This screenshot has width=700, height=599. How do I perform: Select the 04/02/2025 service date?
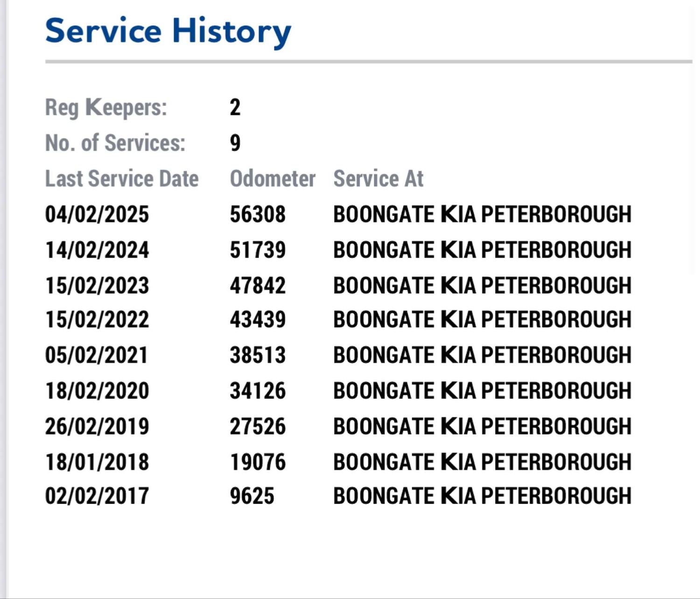pos(97,215)
